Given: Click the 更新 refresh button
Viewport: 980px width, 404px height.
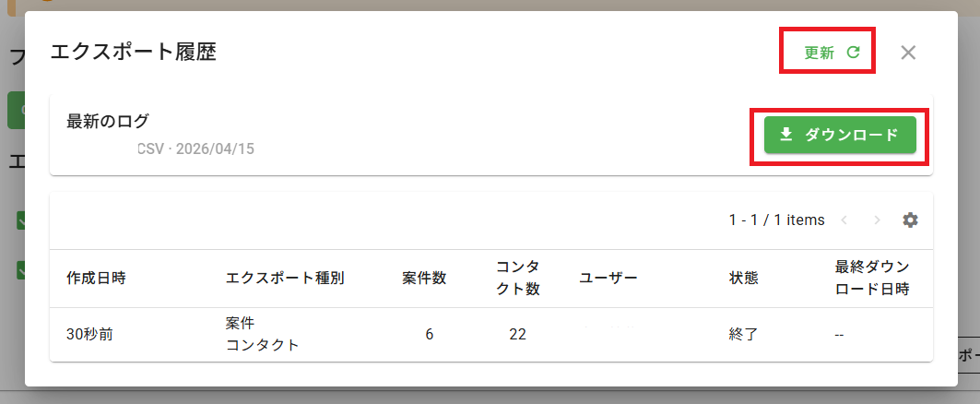Looking at the screenshot, I should click(832, 53).
